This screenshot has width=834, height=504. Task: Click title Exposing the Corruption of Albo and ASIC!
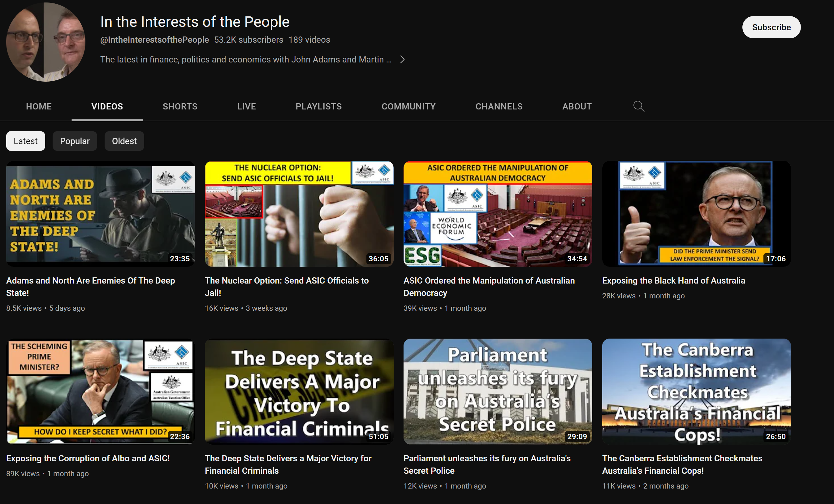[x=88, y=459]
